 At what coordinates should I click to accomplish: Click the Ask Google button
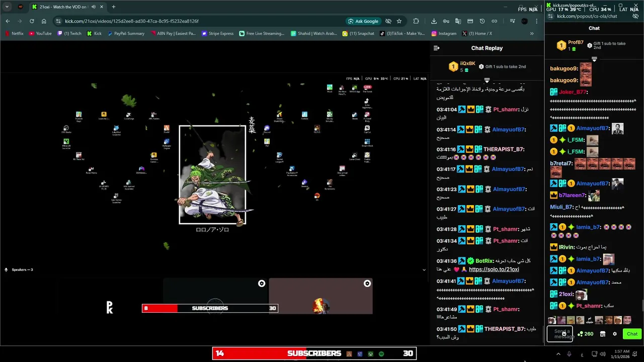(x=363, y=21)
